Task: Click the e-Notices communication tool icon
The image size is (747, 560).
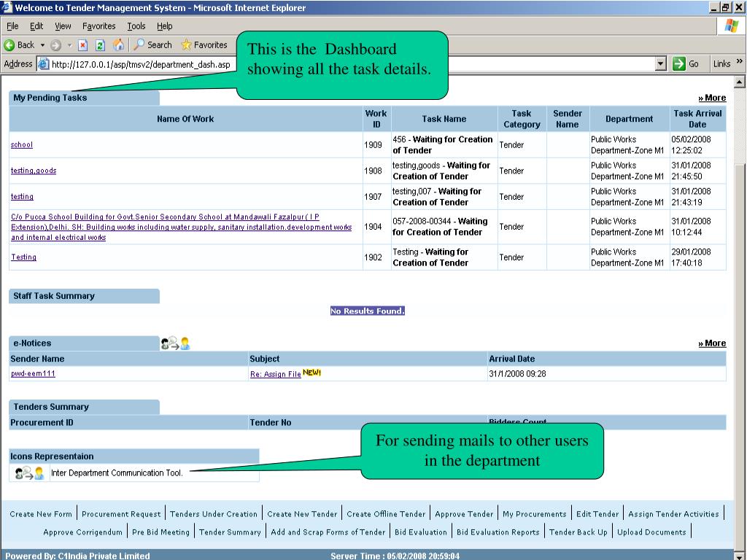Action: [x=175, y=343]
